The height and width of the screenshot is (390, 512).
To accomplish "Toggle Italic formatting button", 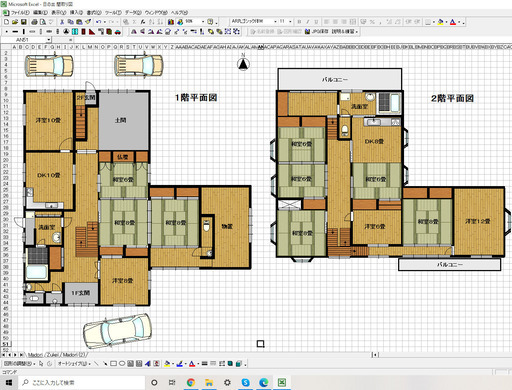I will click(x=307, y=22).
